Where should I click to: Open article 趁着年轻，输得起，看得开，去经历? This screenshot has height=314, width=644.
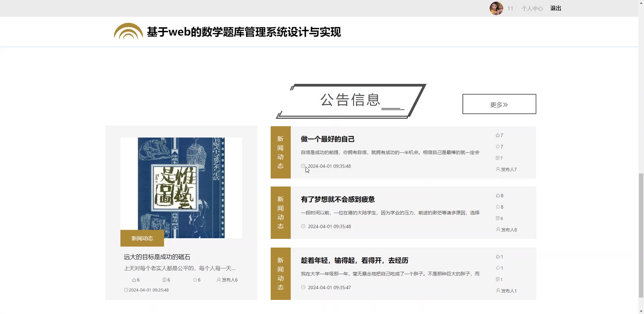tap(355, 260)
